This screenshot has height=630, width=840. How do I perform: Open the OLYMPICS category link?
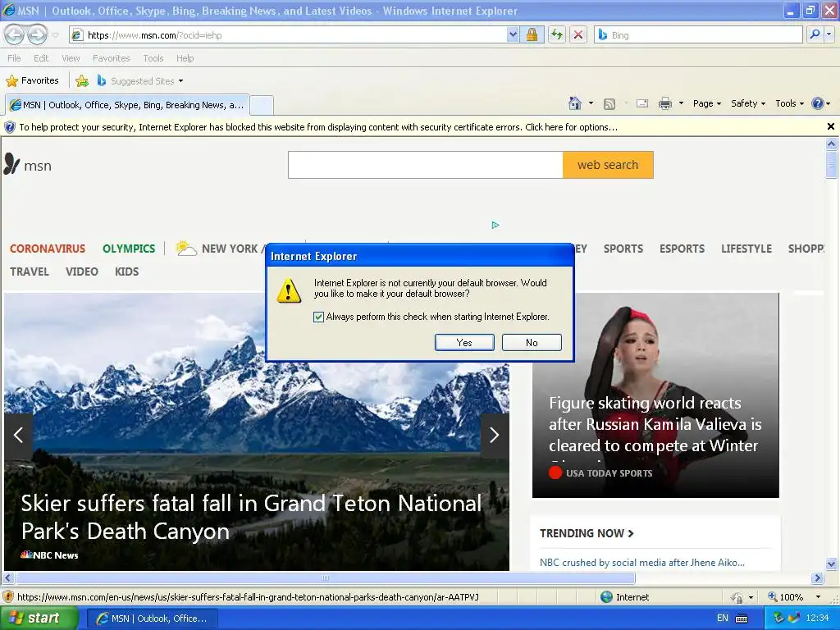pos(129,249)
